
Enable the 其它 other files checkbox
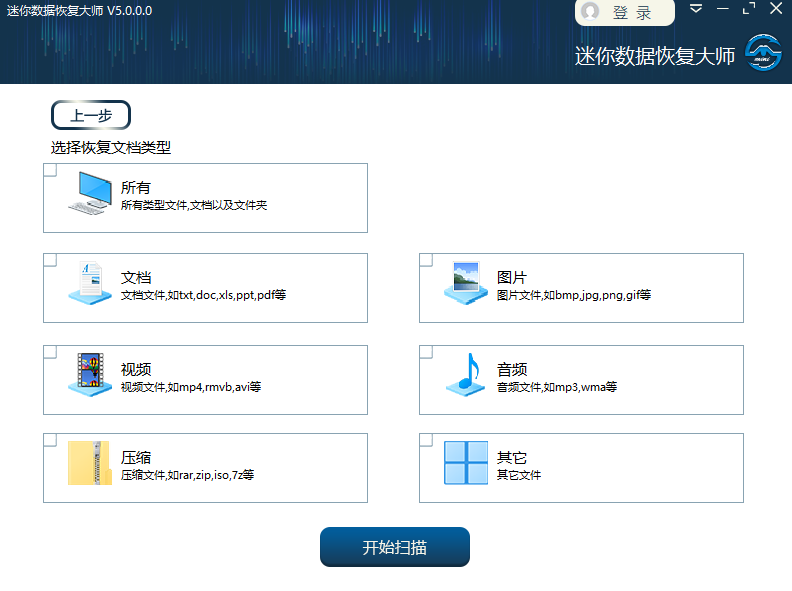(x=426, y=440)
